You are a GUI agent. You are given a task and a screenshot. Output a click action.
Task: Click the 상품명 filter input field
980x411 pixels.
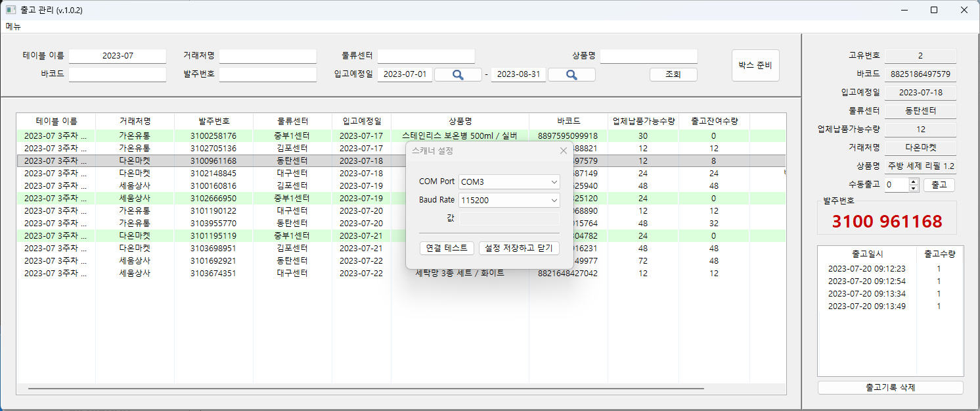649,57
